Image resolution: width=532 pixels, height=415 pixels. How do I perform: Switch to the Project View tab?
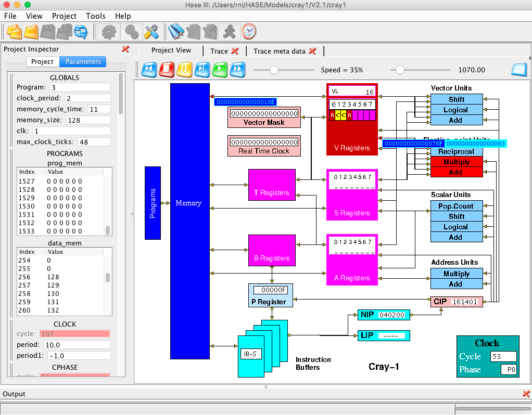pos(171,50)
